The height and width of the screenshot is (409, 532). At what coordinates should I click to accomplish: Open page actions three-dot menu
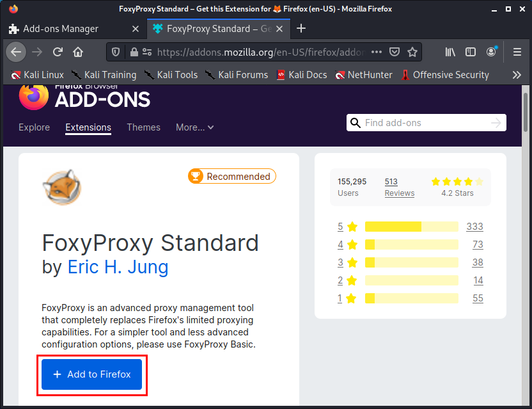click(377, 52)
